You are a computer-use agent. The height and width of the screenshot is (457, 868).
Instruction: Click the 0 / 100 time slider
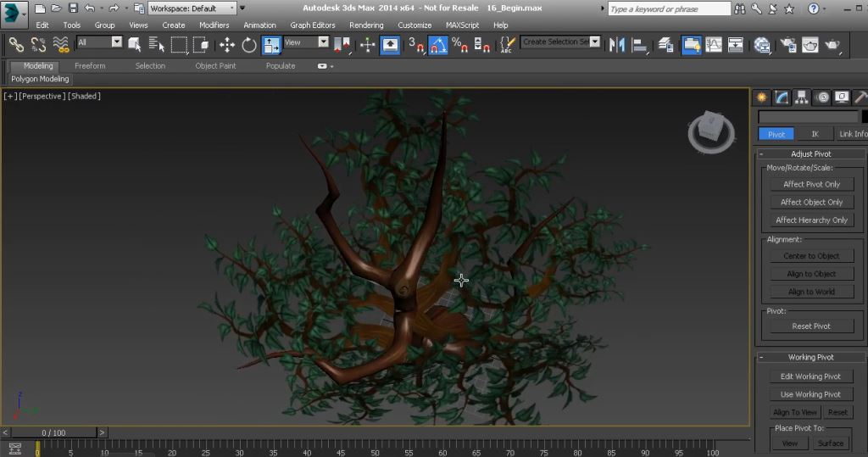tap(53, 432)
